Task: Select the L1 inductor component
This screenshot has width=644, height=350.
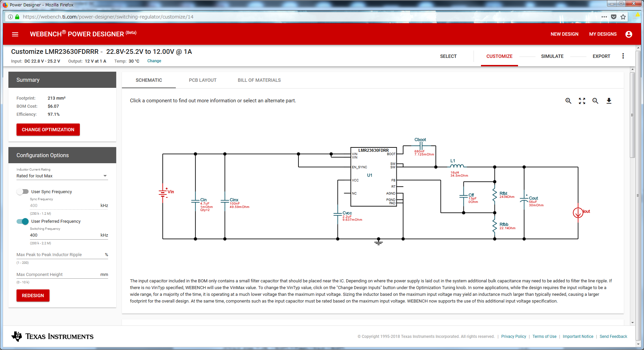Action: pyautogui.click(x=457, y=166)
